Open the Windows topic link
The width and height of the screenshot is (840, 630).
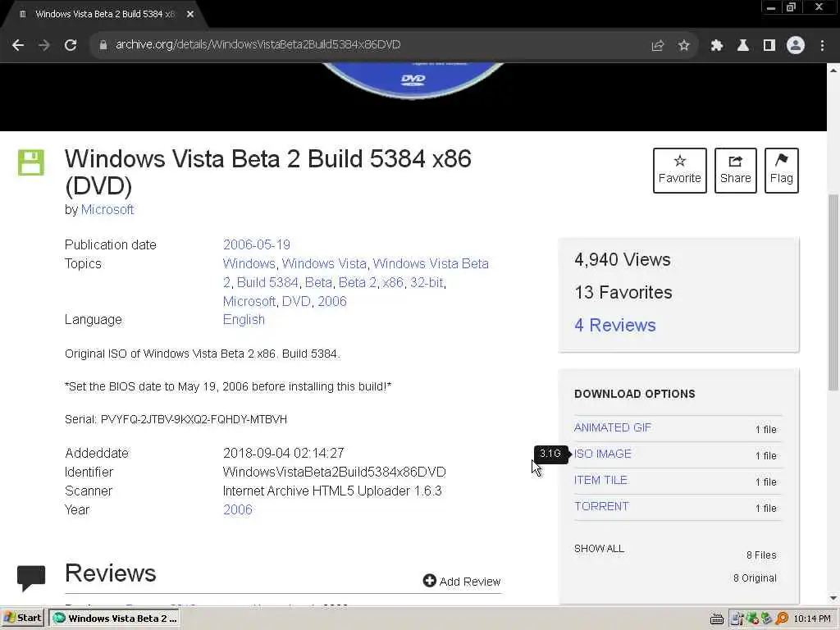point(249,263)
